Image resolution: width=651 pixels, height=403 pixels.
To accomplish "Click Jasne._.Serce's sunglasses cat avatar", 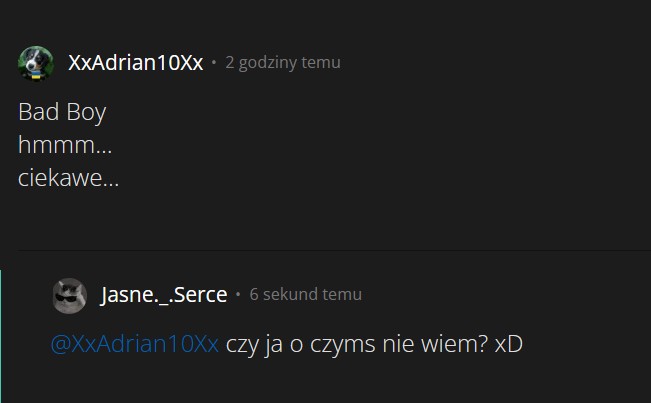I will click(69, 295).
